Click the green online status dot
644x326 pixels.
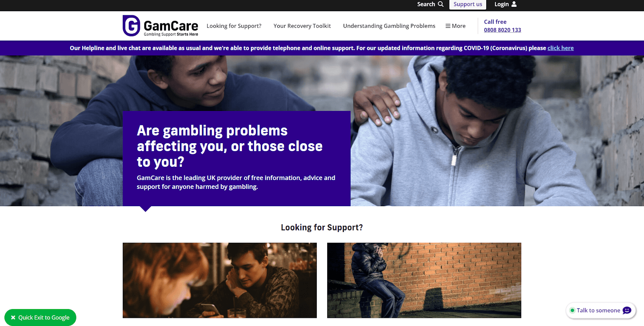coord(572,310)
